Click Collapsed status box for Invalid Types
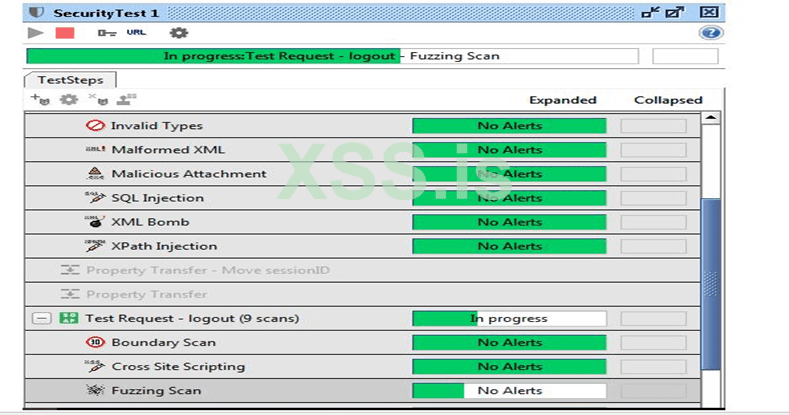The image size is (789, 415). (x=653, y=126)
